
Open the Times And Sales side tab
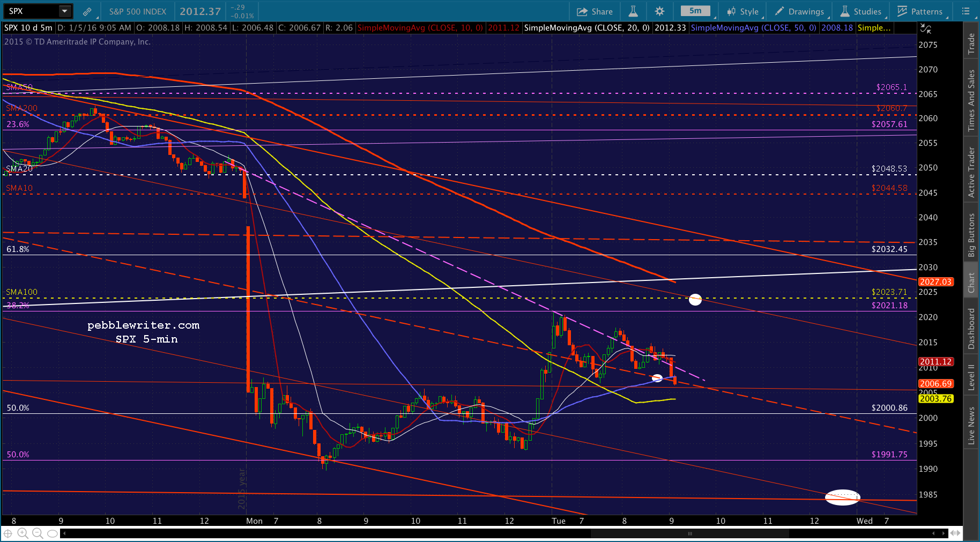971,100
